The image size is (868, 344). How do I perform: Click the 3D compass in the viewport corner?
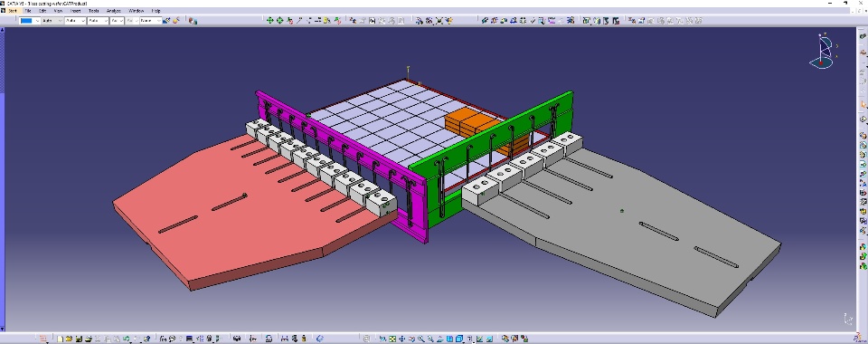point(825,51)
